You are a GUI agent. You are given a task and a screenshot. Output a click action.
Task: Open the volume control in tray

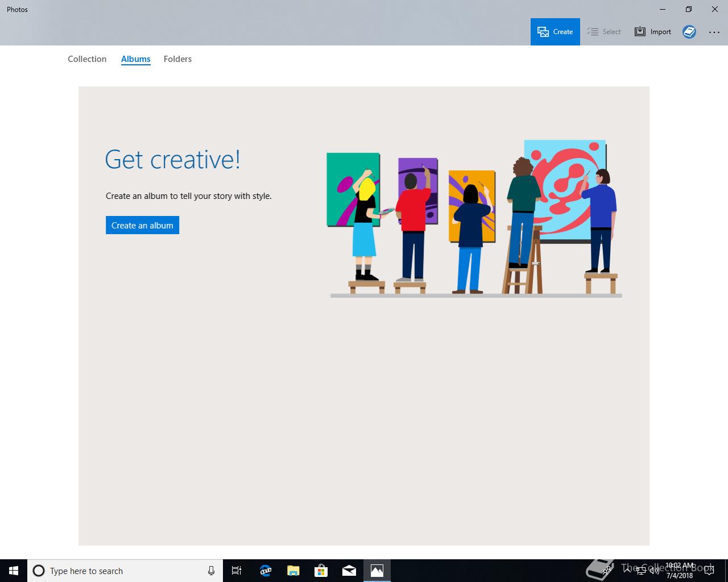655,570
